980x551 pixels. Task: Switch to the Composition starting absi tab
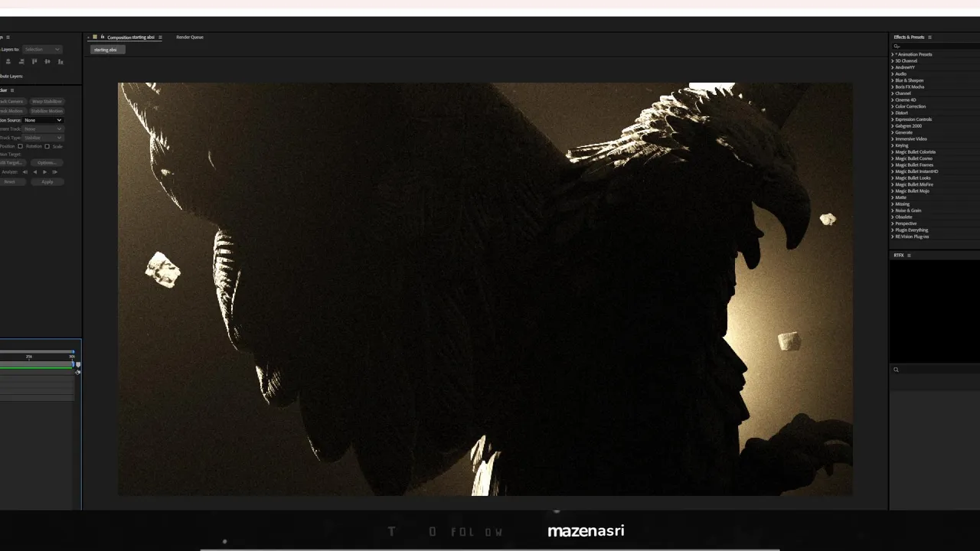pyautogui.click(x=130, y=37)
